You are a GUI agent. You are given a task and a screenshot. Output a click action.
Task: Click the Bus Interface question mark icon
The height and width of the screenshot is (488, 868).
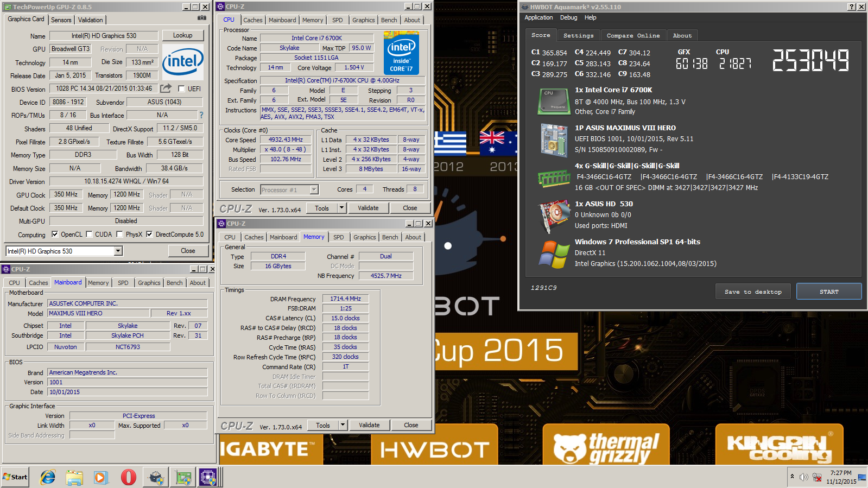[x=201, y=115]
